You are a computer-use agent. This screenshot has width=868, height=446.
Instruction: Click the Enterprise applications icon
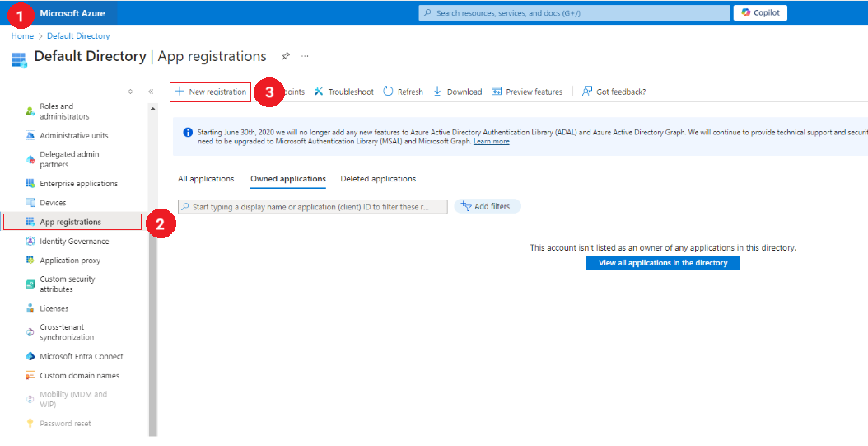[x=30, y=183]
